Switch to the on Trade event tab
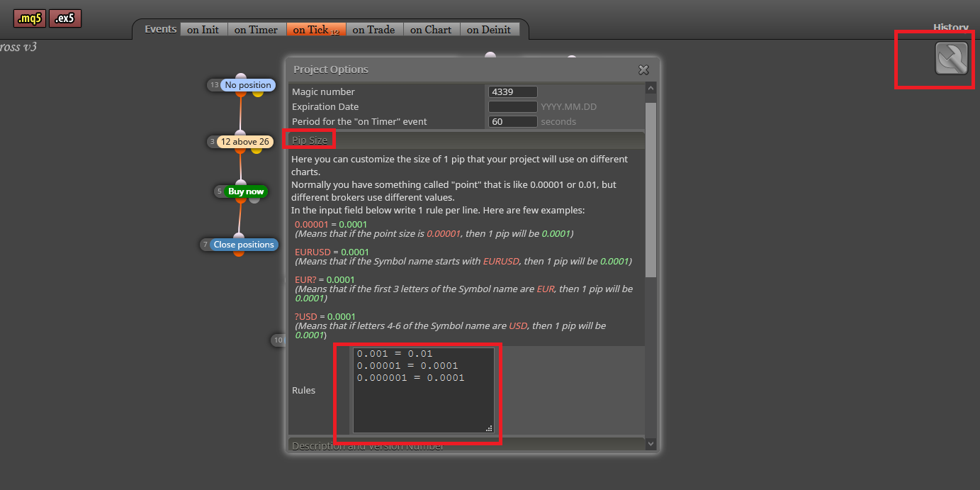The width and height of the screenshot is (980, 490). (373, 30)
